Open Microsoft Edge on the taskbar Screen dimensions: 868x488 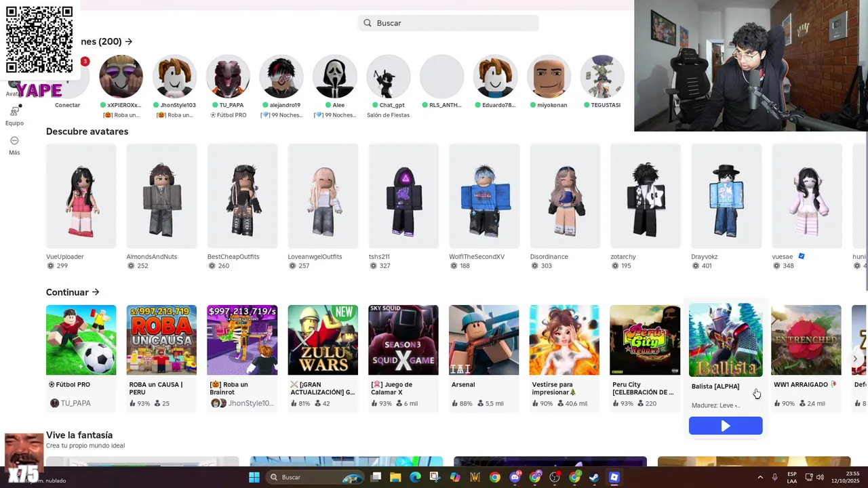(x=415, y=477)
